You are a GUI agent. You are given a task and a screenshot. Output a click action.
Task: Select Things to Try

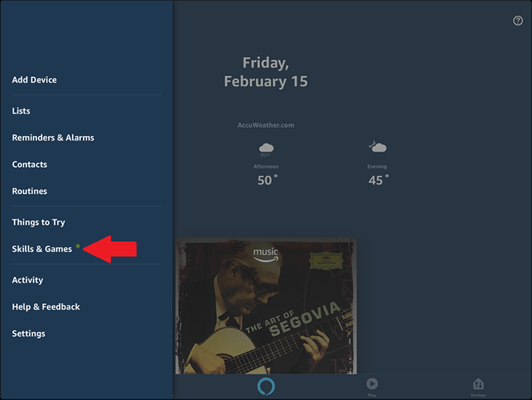tap(39, 222)
